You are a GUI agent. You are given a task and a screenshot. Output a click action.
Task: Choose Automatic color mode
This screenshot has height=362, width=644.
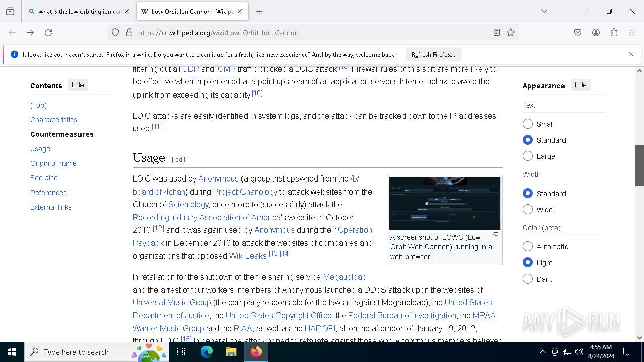(528, 246)
